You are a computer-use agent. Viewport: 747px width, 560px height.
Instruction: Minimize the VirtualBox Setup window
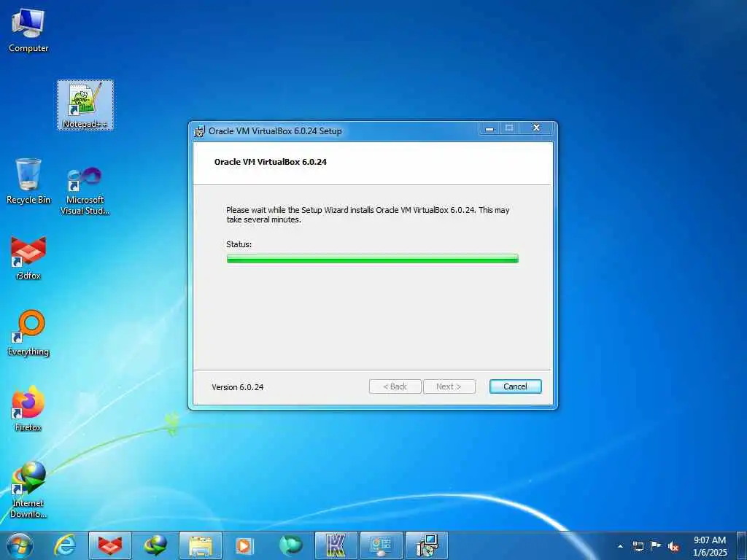coord(489,128)
